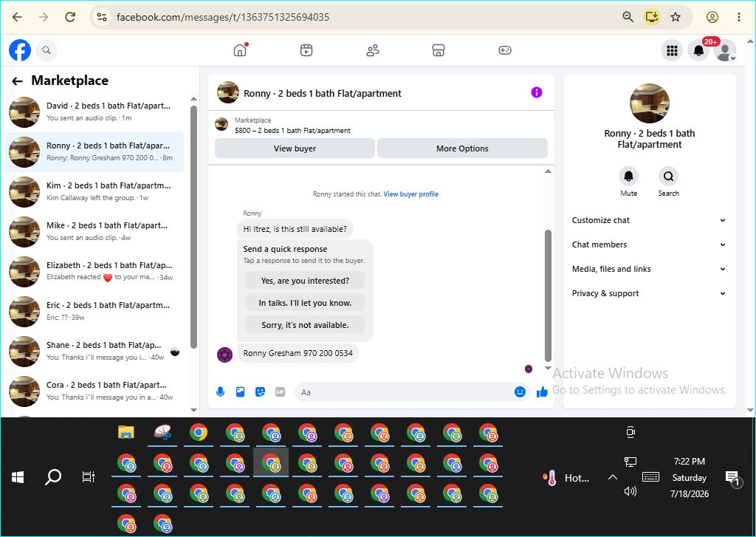The height and width of the screenshot is (537, 756).
Task: Bookmark this page with the star icon
Action: coord(676,18)
